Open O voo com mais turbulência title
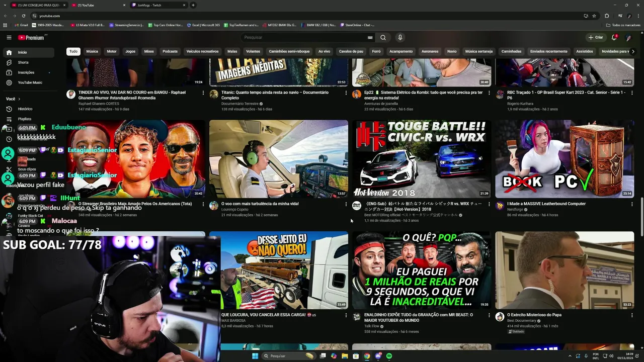 [x=260, y=204]
